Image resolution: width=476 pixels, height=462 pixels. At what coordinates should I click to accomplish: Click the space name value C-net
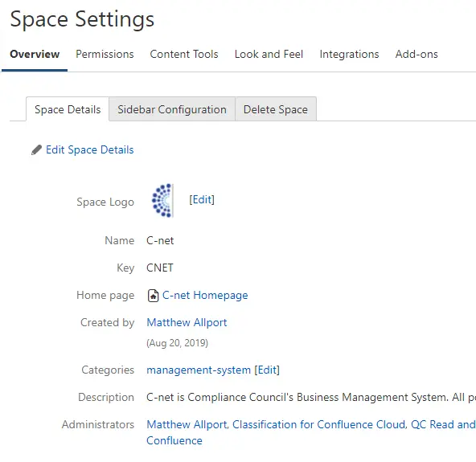coord(160,240)
